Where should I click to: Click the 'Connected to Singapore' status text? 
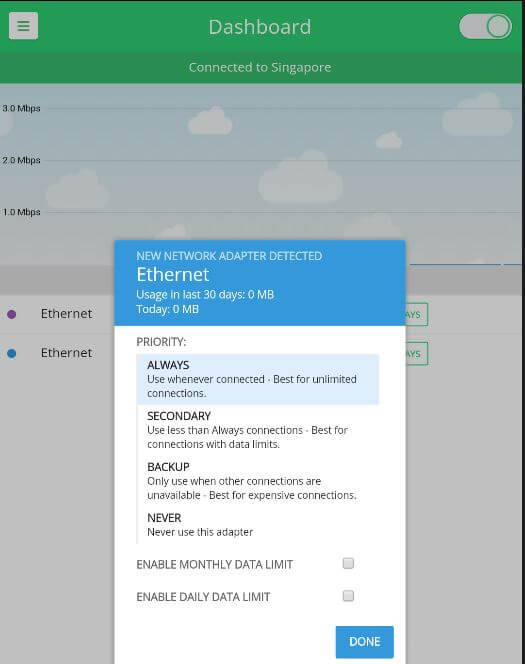[x=260, y=67]
